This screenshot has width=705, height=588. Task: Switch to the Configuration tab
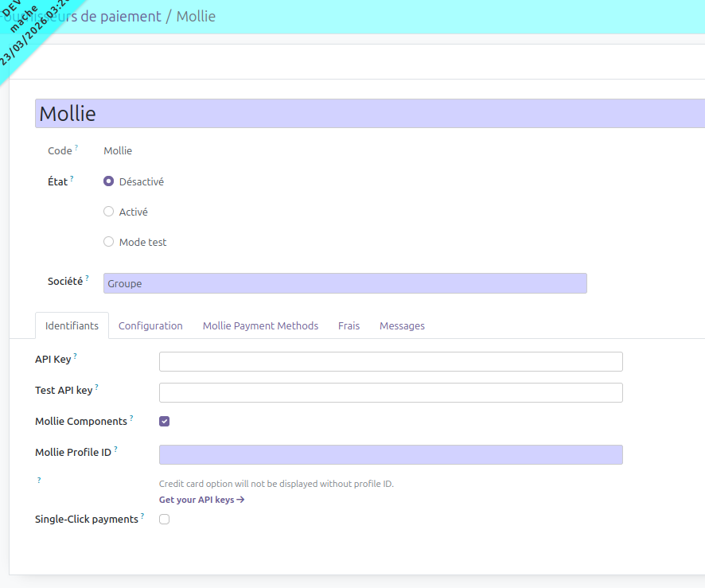point(150,326)
